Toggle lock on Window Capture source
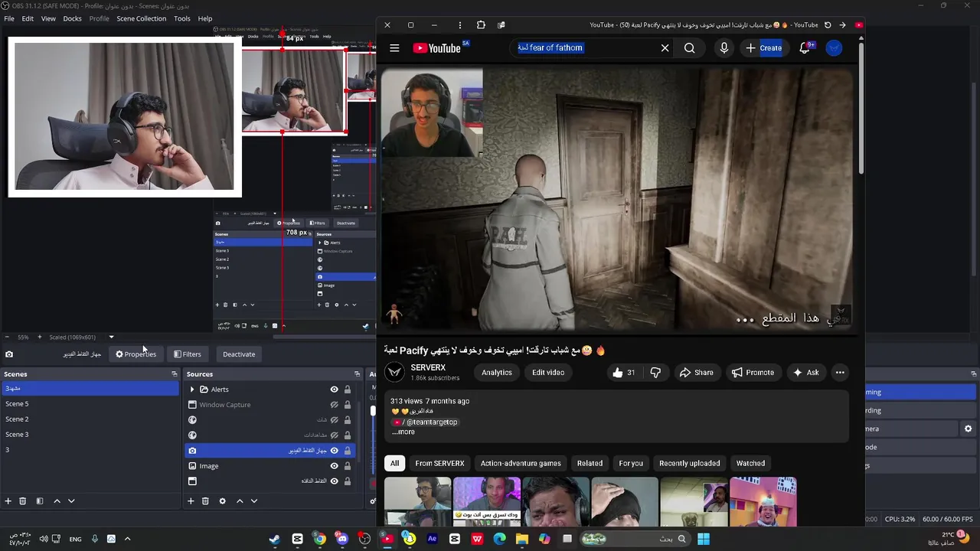This screenshot has width=980, height=551. (x=348, y=405)
